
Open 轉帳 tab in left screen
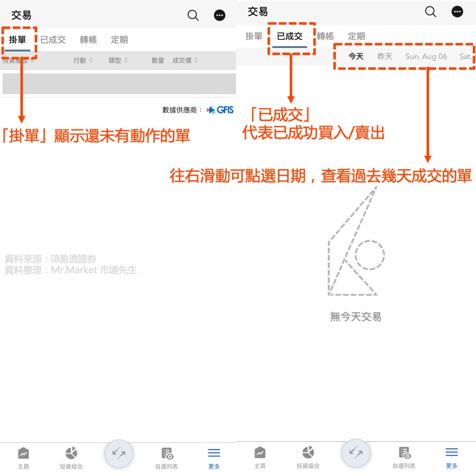88,40
